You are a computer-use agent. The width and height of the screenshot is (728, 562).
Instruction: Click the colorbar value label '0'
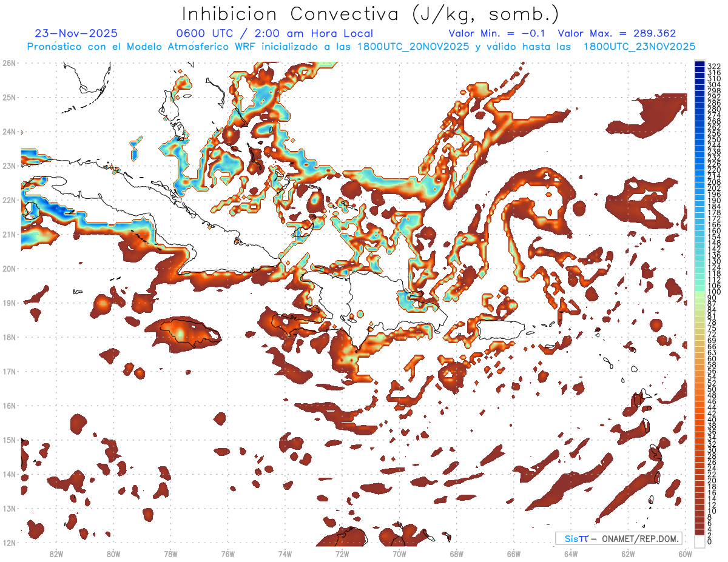tap(710, 541)
